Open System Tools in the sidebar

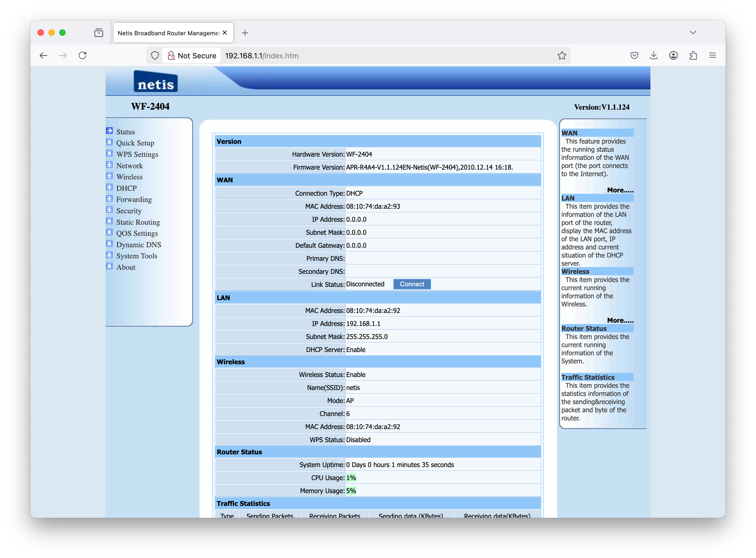[137, 256]
